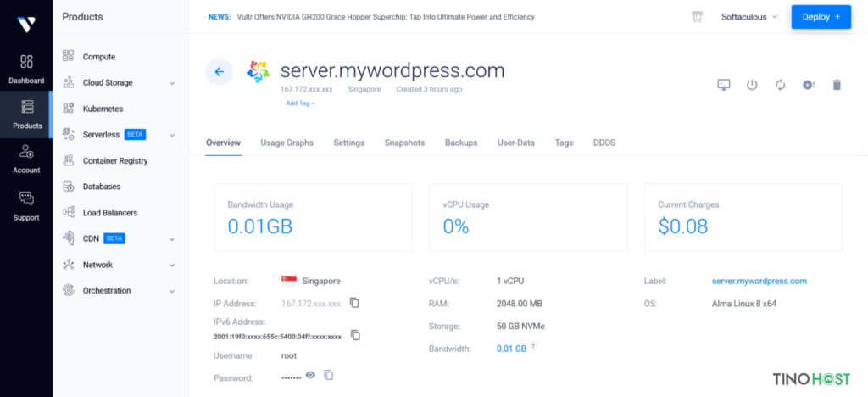
Task: Reveal password with the eye icon
Action: [310, 375]
